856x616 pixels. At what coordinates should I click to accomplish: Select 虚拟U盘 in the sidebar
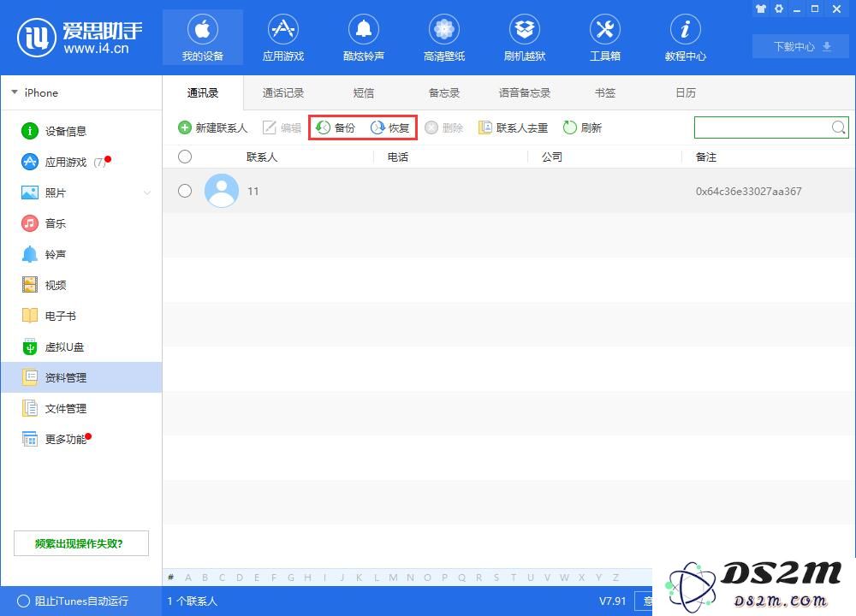tap(81, 347)
